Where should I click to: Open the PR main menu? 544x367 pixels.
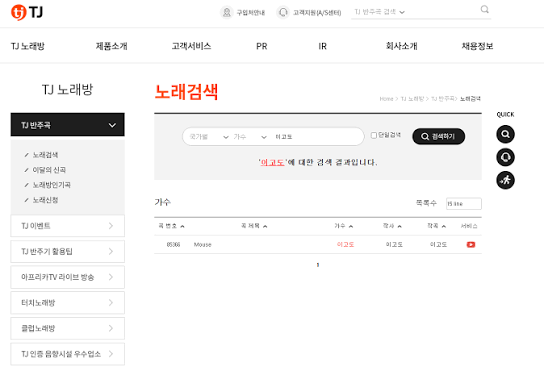click(262, 46)
